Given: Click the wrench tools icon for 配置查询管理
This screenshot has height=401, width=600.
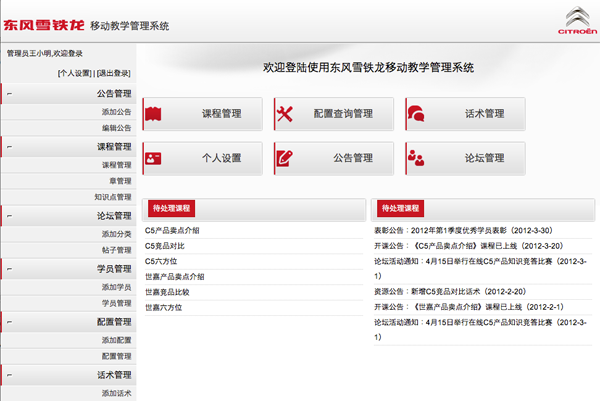Looking at the screenshot, I should [285, 114].
